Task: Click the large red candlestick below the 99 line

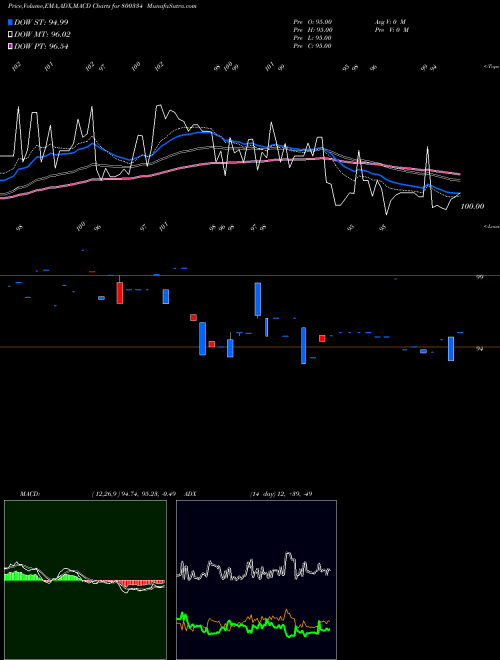Action: coord(120,293)
